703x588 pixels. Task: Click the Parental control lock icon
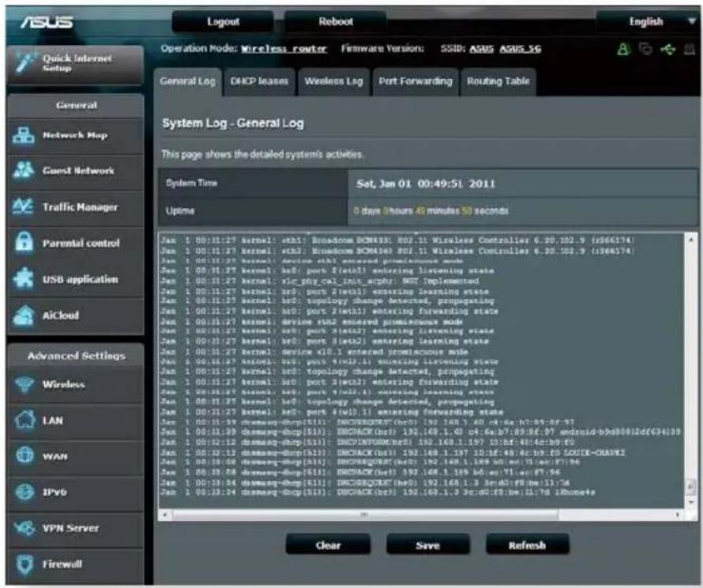[x=24, y=243]
